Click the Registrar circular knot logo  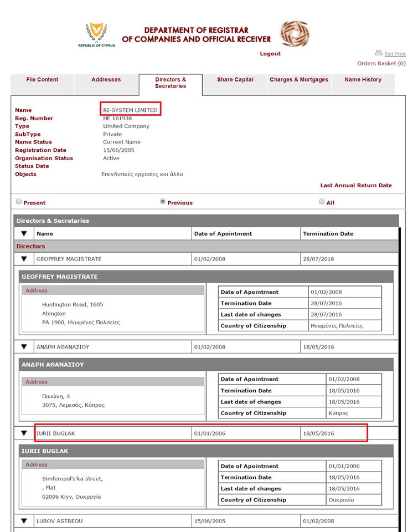click(x=295, y=33)
